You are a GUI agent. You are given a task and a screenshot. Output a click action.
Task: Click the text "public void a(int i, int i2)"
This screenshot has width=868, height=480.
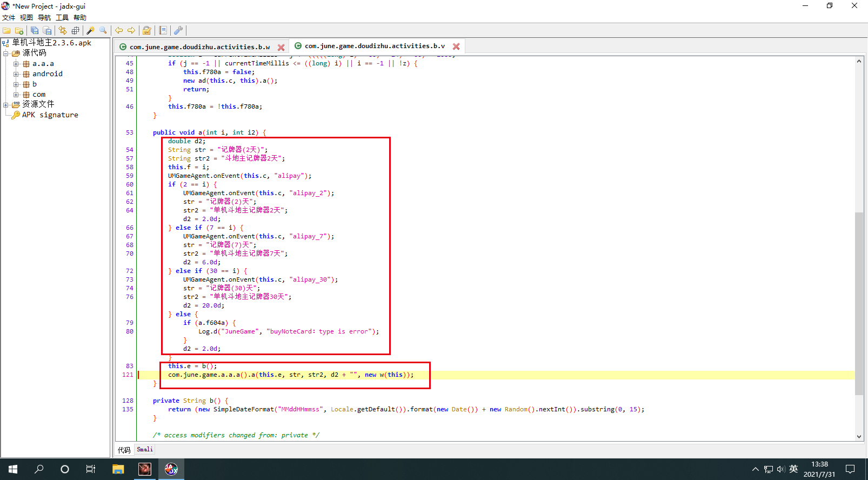[x=205, y=132]
